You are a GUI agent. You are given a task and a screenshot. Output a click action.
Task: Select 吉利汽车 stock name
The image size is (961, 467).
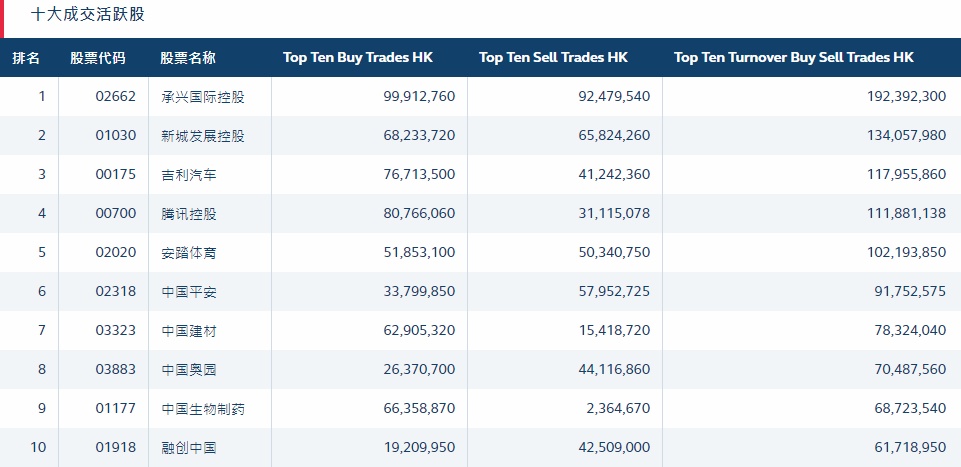(188, 175)
